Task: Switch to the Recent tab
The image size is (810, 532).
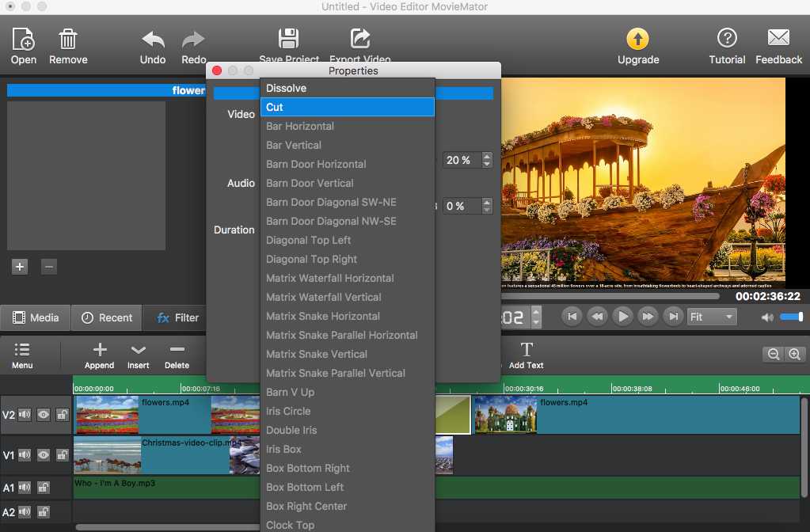Action: [107, 317]
